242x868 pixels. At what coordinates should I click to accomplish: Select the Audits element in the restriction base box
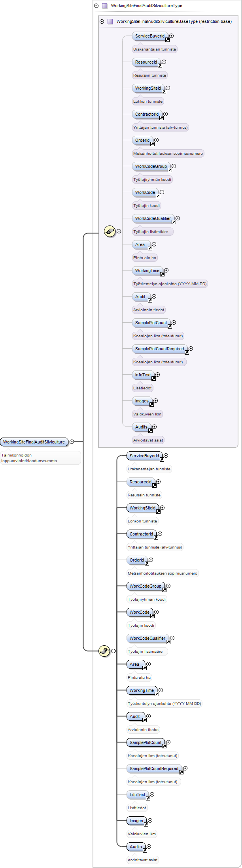[141, 427]
